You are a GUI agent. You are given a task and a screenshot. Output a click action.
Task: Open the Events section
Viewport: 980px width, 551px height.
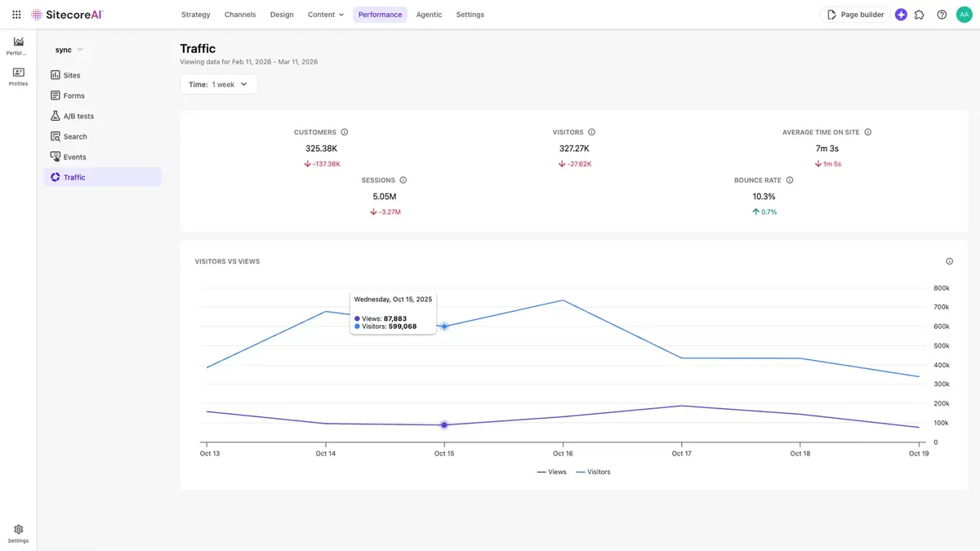(x=74, y=156)
